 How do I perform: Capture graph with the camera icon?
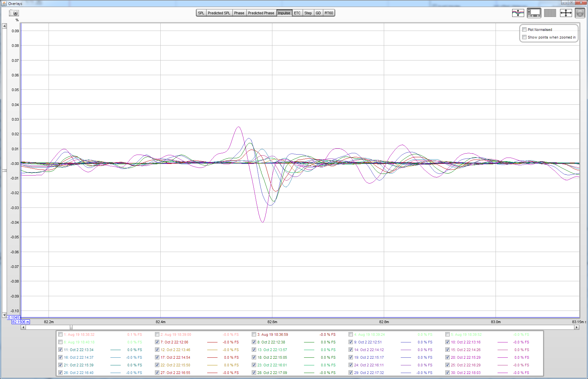14,13
